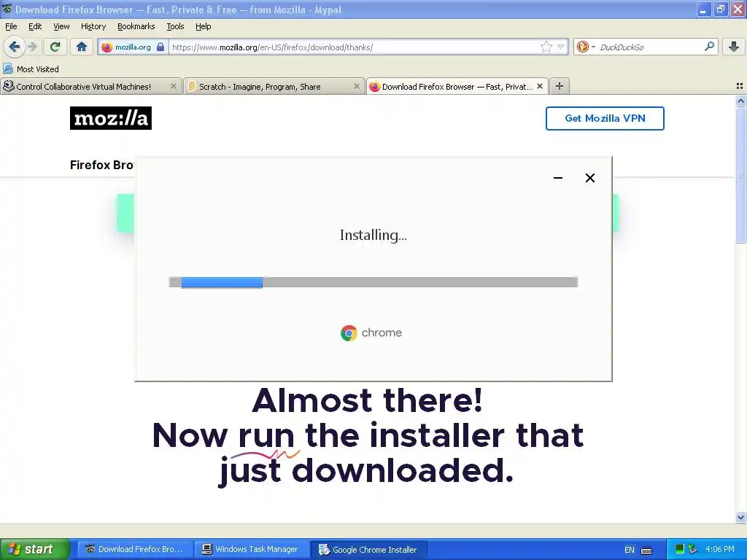Close the Control Collaborative Virtual Machines tab
The image size is (747, 560).
tap(174, 86)
